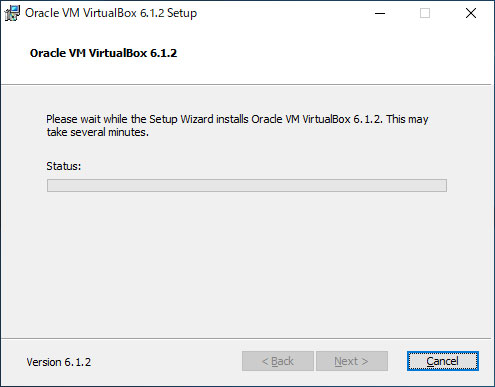Click the gray footer space between Version label and Back

(167, 361)
